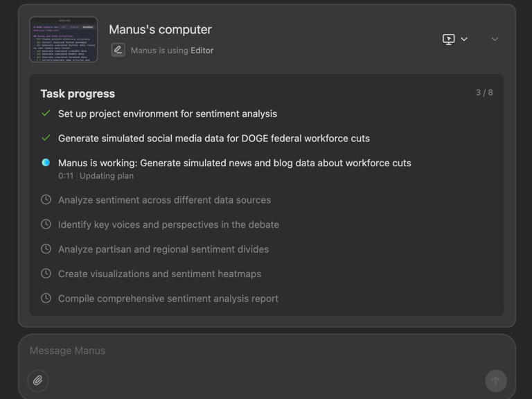
Task: Click the monitor playback view icon
Action: tap(449, 39)
